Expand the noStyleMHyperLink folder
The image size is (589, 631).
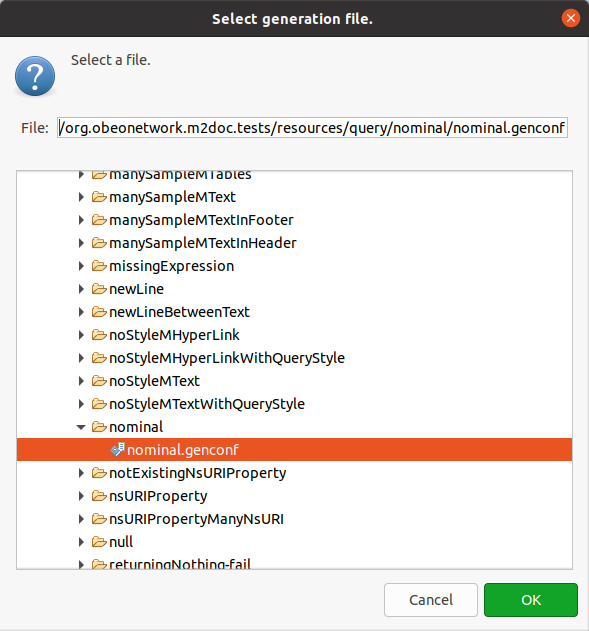coord(81,335)
